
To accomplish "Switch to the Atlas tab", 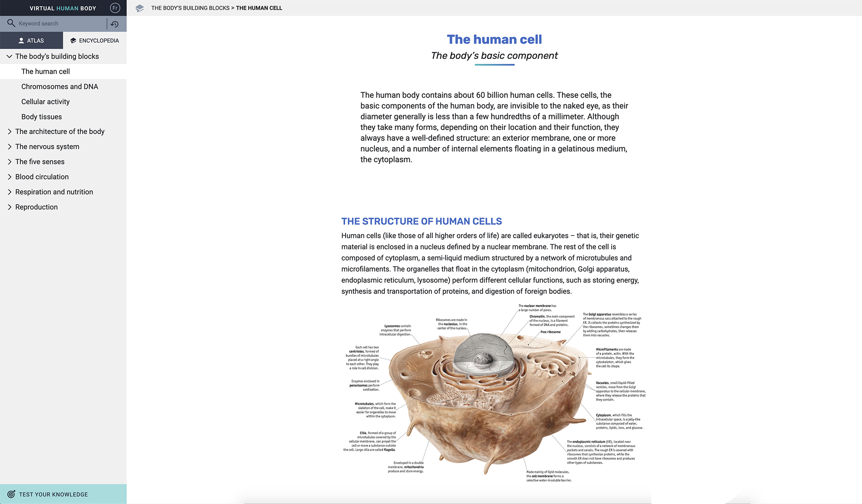I will tap(32, 40).
